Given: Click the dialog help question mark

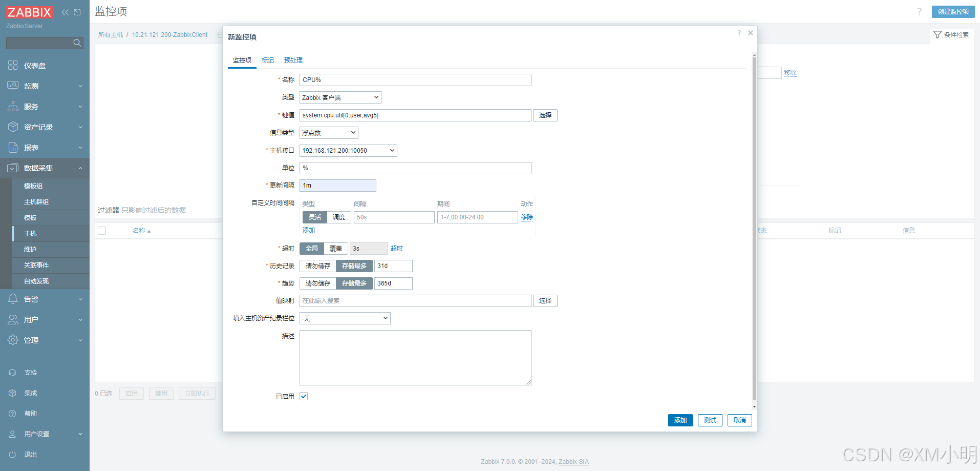Looking at the screenshot, I should click(739, 33).
